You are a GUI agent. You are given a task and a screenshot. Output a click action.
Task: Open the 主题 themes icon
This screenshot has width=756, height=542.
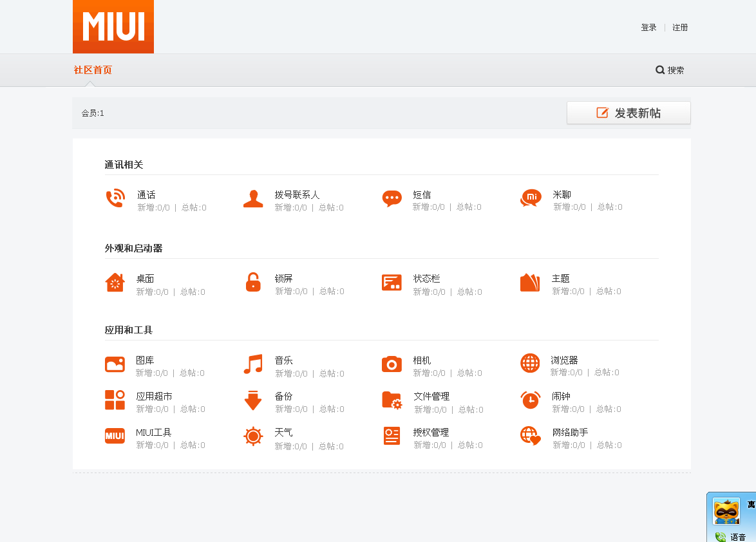click(531, 283)
